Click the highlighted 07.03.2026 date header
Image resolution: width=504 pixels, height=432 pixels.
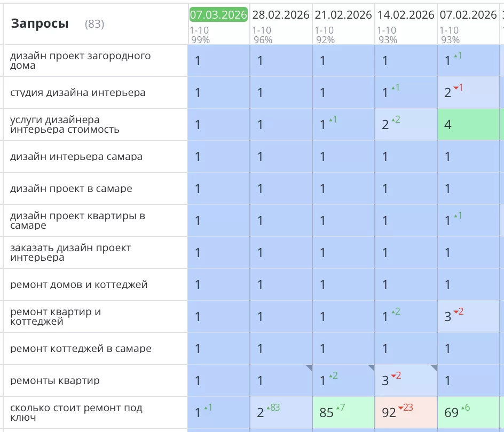[x=218, y=15]
